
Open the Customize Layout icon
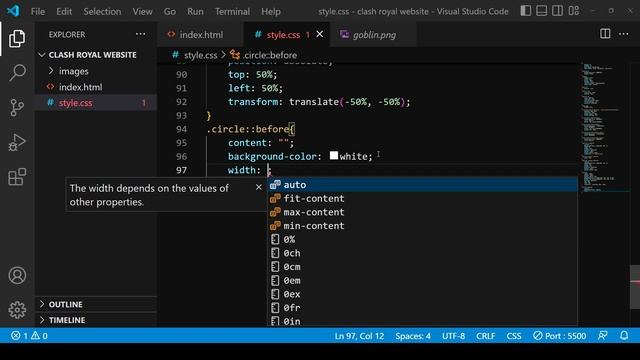coord(574,11)
